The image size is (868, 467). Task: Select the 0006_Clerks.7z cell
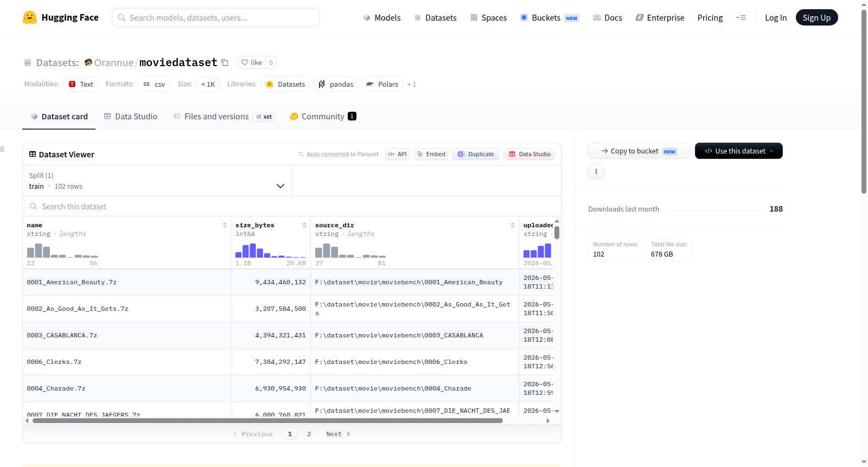pos(127,362)
